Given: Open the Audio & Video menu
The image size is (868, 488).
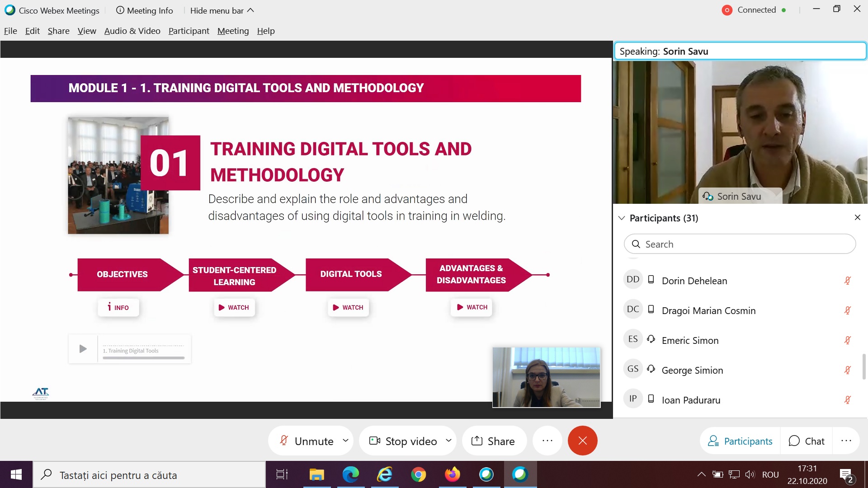Looking at the screenshot, I should [x=132, y=31].
